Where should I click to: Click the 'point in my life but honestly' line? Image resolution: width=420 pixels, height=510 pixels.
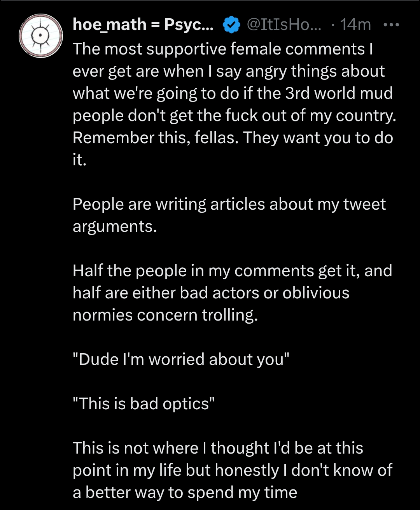(x=233, y=470)
